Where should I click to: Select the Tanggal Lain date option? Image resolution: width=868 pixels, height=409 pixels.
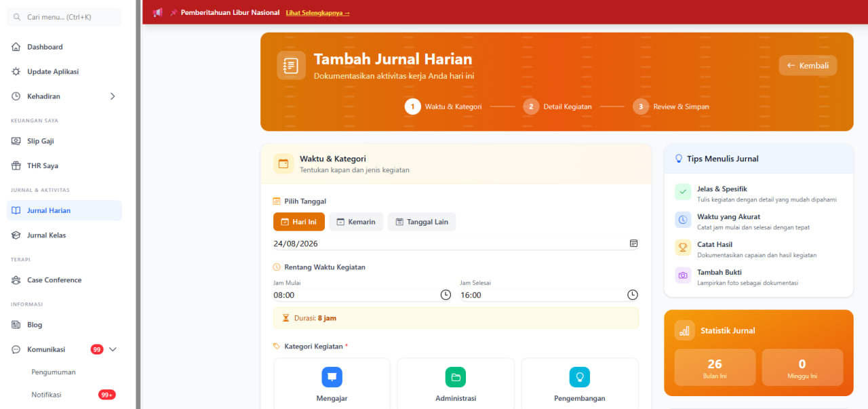pyautogui.click(x=422, y=222)
